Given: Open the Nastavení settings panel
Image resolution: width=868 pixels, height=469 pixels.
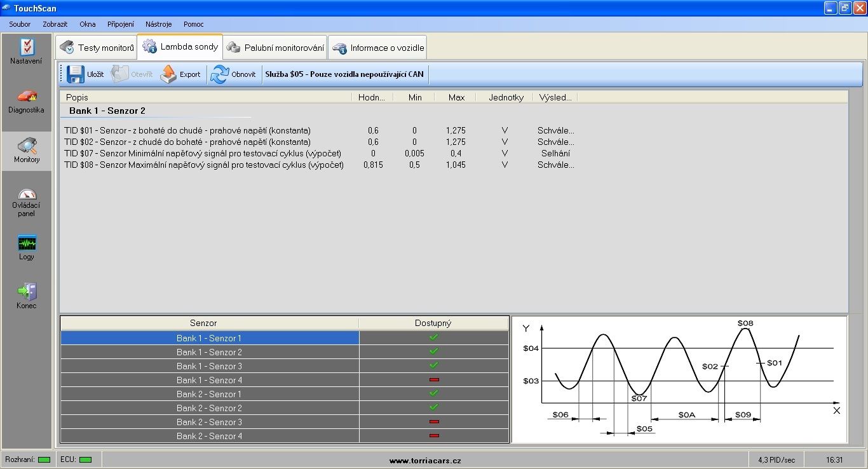Looking at the screenshot, I should point(26,51).
